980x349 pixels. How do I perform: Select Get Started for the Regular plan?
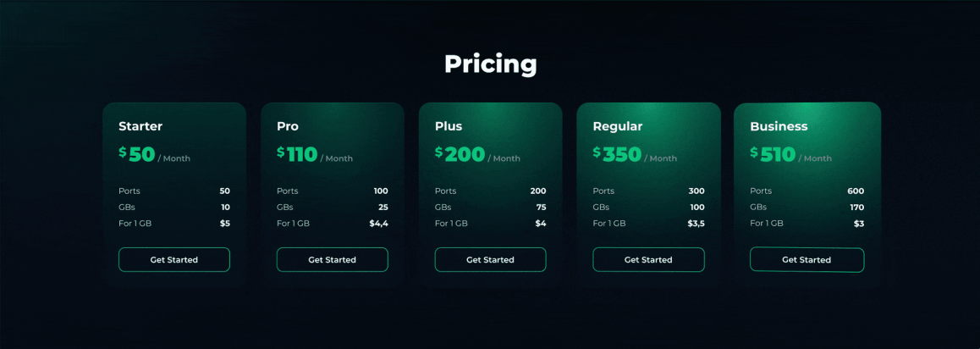(649, 259)
